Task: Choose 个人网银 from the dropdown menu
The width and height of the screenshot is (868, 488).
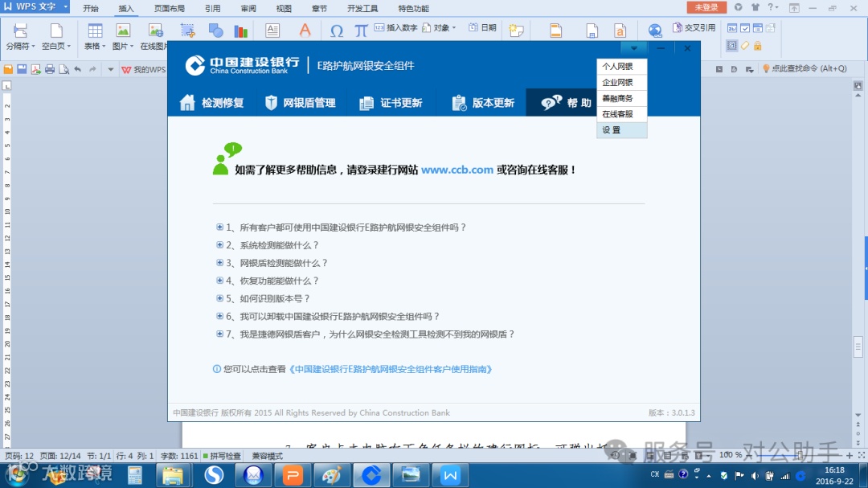Action: pos(621,67)
